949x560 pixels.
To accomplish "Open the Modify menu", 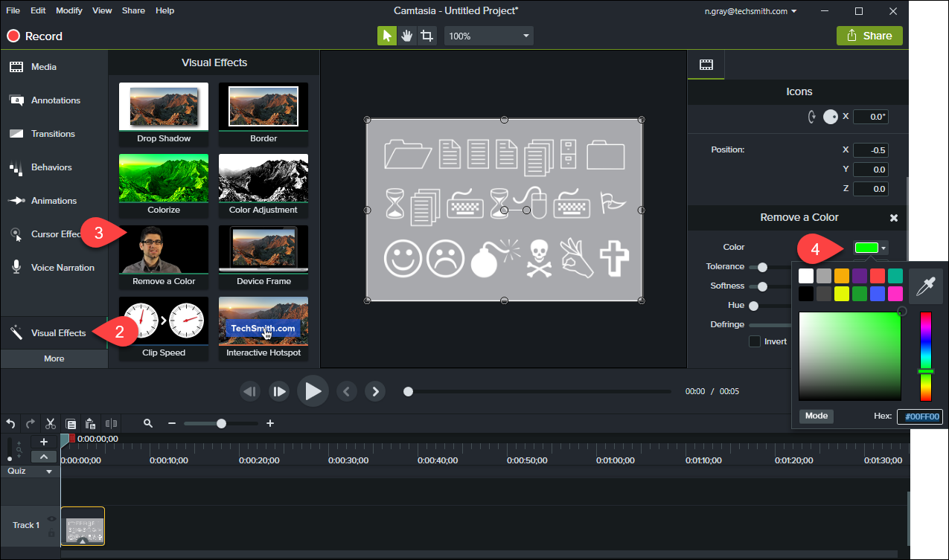I will pos(69,10).
